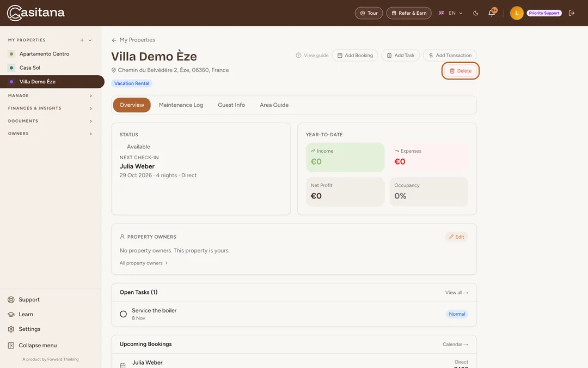Click the UK flag icon
Viewport: 588px width, 368px height.
[442, 13]
